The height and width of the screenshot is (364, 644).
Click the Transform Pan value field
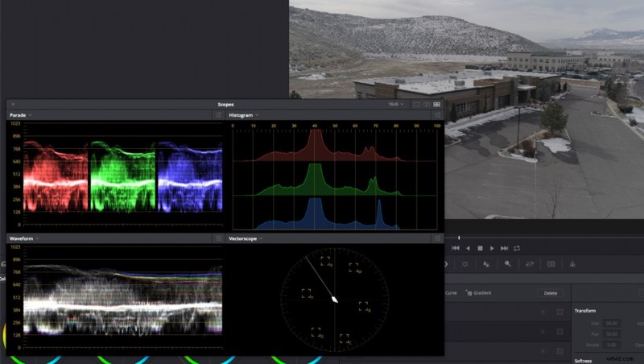(x=612, y=334)
